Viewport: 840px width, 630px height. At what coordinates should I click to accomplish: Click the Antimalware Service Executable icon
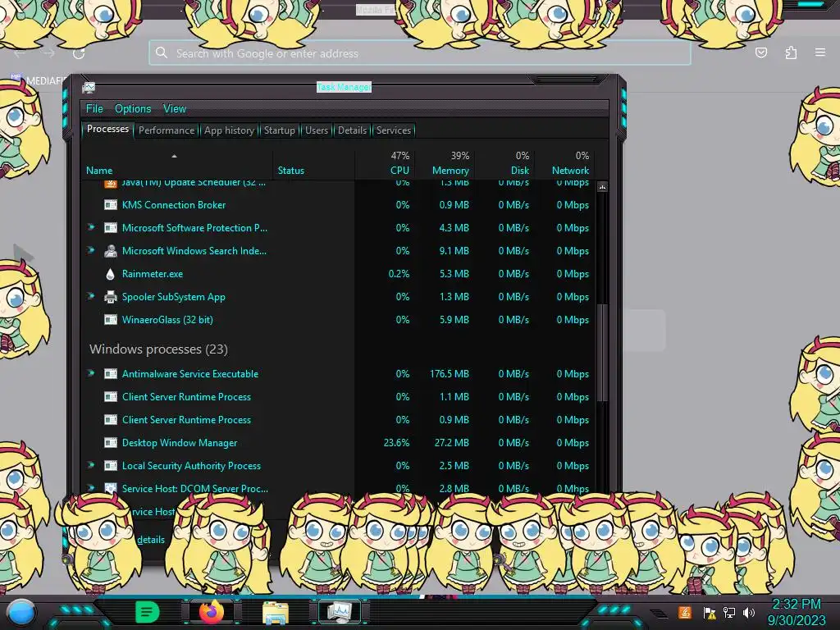coord(111,374)
